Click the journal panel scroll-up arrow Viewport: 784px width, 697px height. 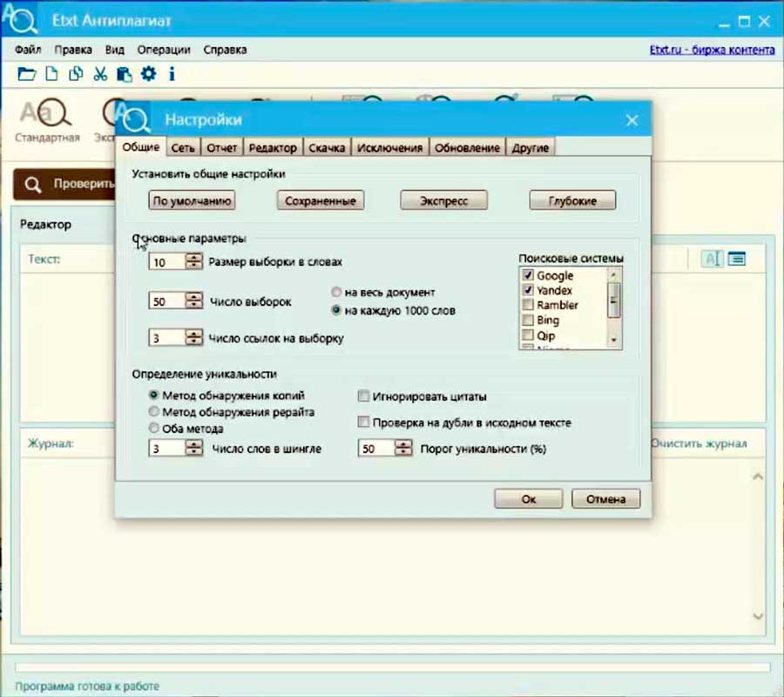point(758,477)
